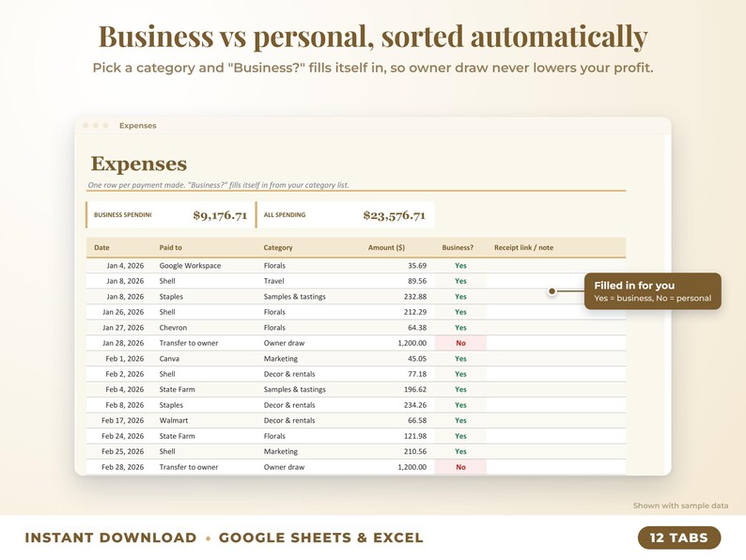Click the amount 35.69 cell
The height and width of the screenshot is (560, 746).
417,266
